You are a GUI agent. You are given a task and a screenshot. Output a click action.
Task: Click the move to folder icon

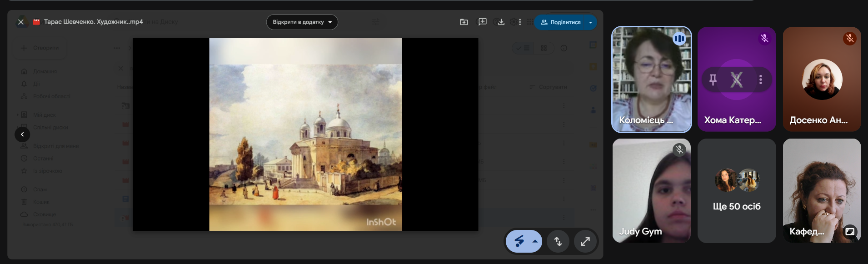[464, 22]
